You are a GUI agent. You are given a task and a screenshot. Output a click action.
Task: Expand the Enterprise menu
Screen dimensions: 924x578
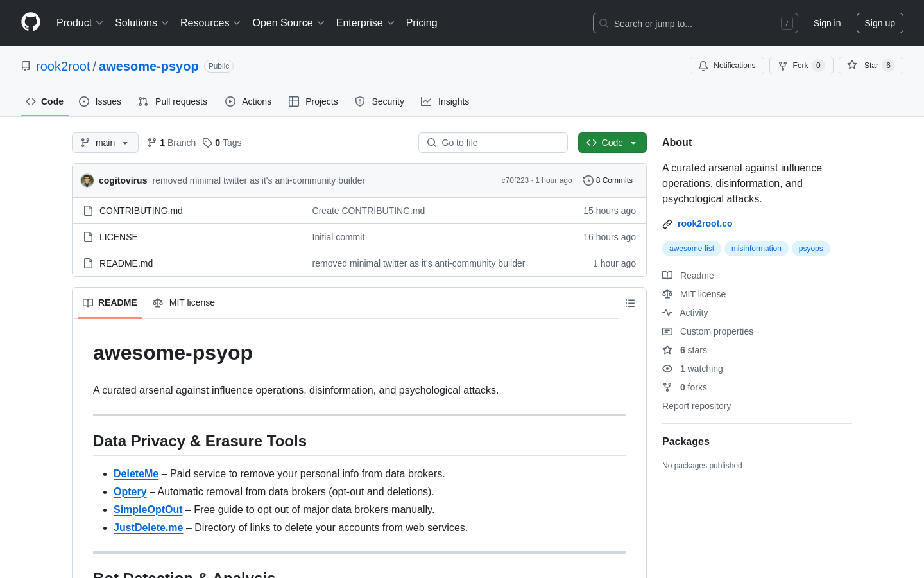point(365,22)
